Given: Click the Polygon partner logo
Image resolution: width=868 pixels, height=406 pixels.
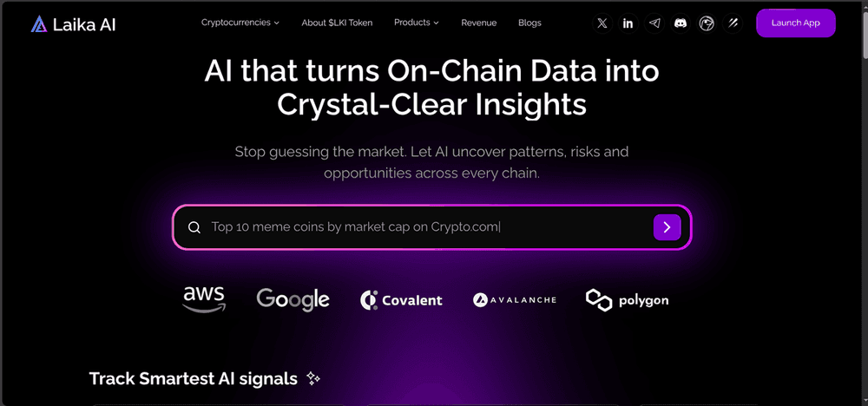Looking at the screenshot, I should click(x=627, y=300).
